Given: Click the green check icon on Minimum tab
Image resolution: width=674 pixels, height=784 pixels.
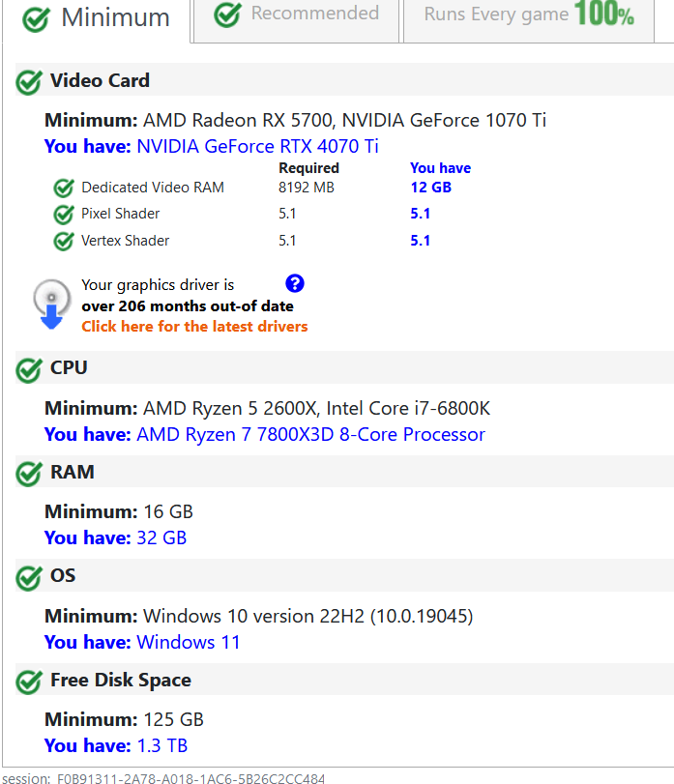Looking at the screenshot, I should tap(36, 19).
